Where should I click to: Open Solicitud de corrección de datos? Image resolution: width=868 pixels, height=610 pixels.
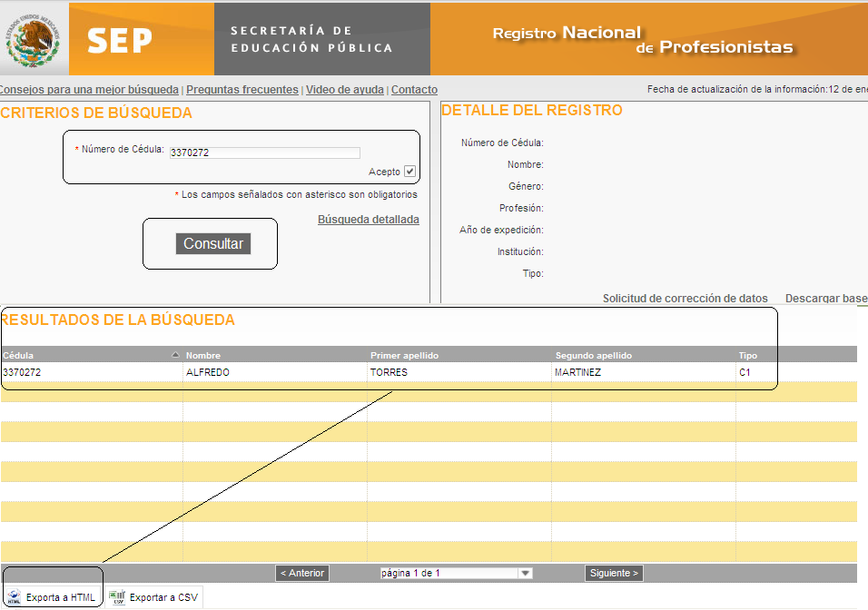(685, 299)
